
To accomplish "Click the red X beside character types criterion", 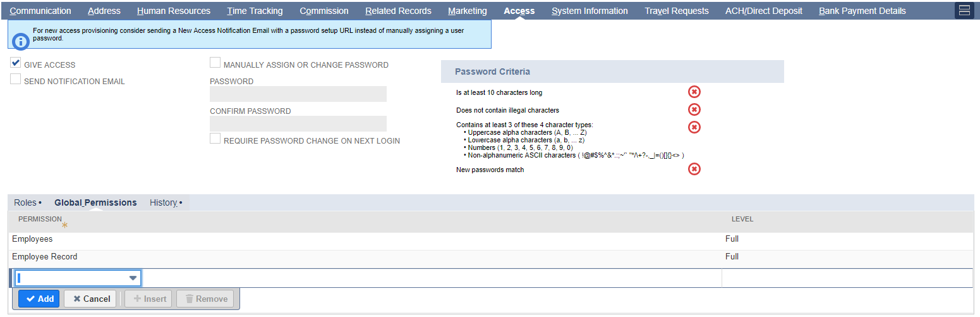I will 694,127.
